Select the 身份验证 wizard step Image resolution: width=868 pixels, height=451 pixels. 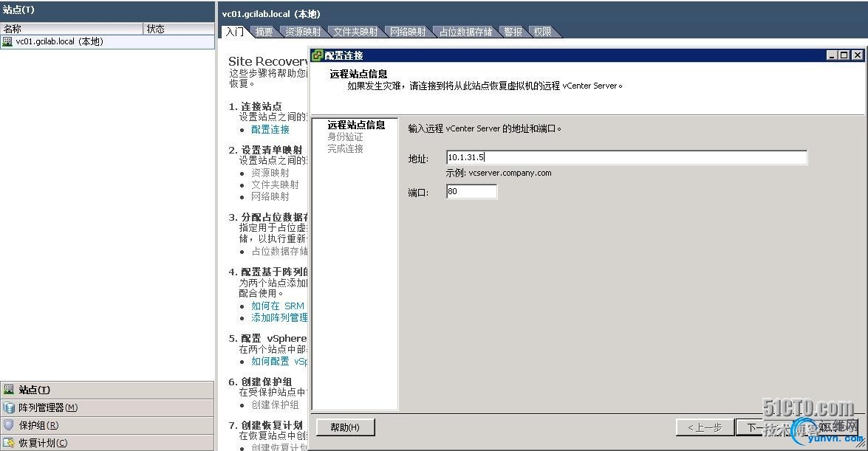click(345, 137)
